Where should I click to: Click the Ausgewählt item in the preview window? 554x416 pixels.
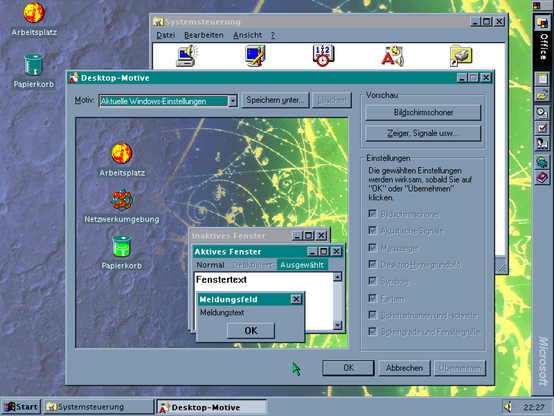tap(302, 265)
